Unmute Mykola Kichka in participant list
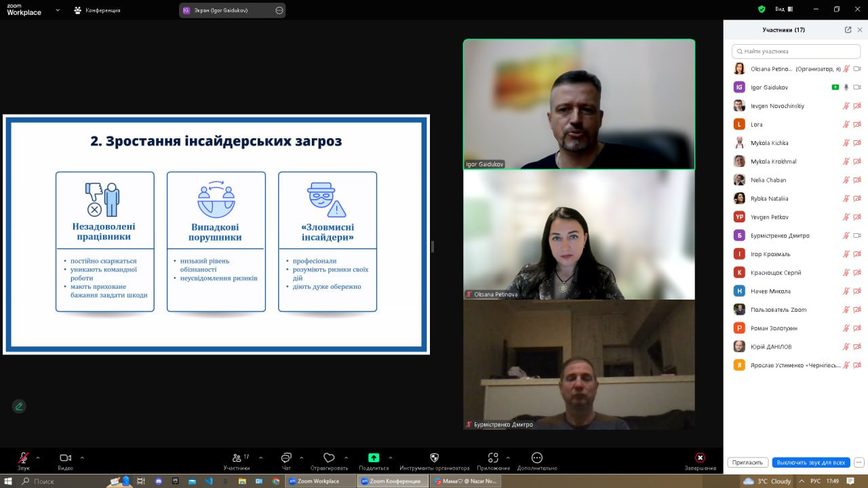 [846, 143]
